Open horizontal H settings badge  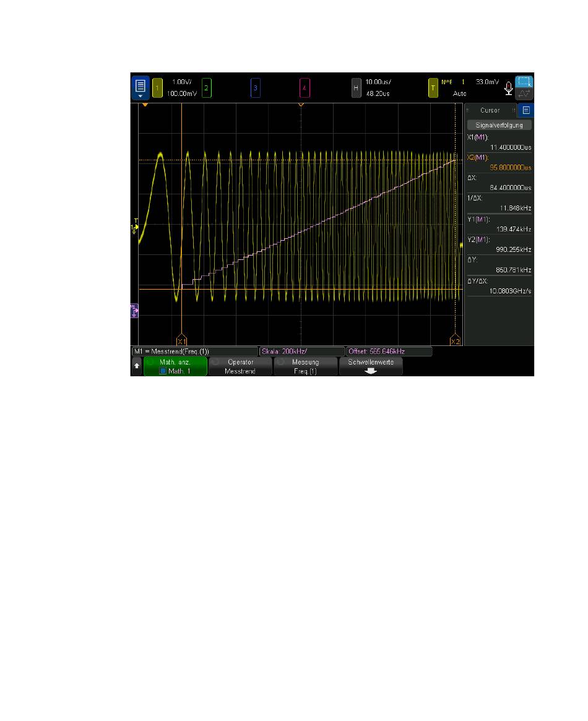[356, 88]
